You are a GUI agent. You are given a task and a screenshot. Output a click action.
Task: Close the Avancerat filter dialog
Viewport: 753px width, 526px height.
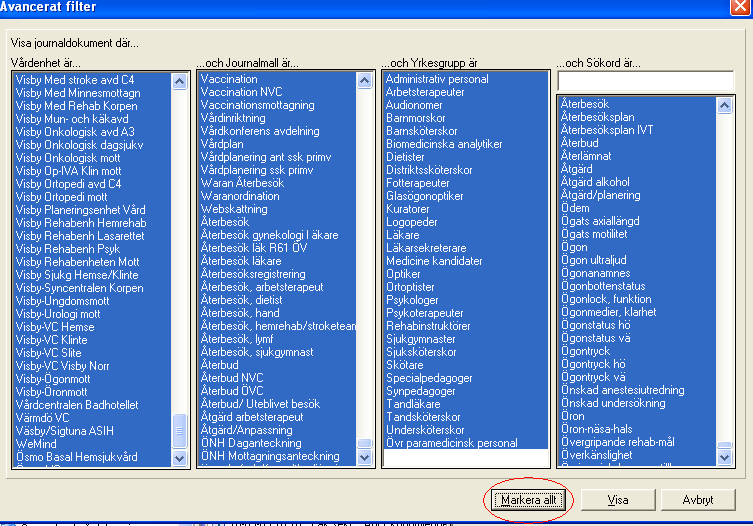740,7
